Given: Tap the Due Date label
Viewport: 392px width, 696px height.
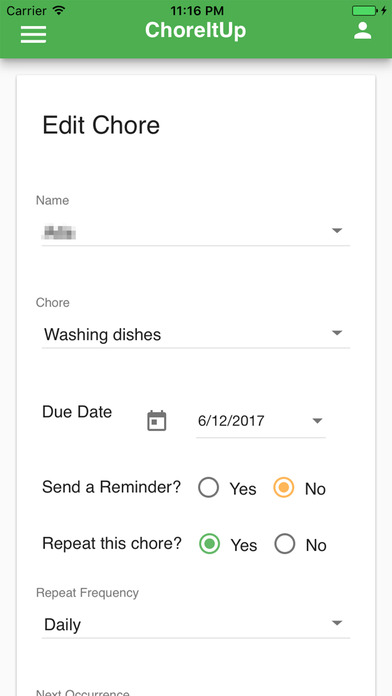Looking at the screenshot, I should pos(77,412).
